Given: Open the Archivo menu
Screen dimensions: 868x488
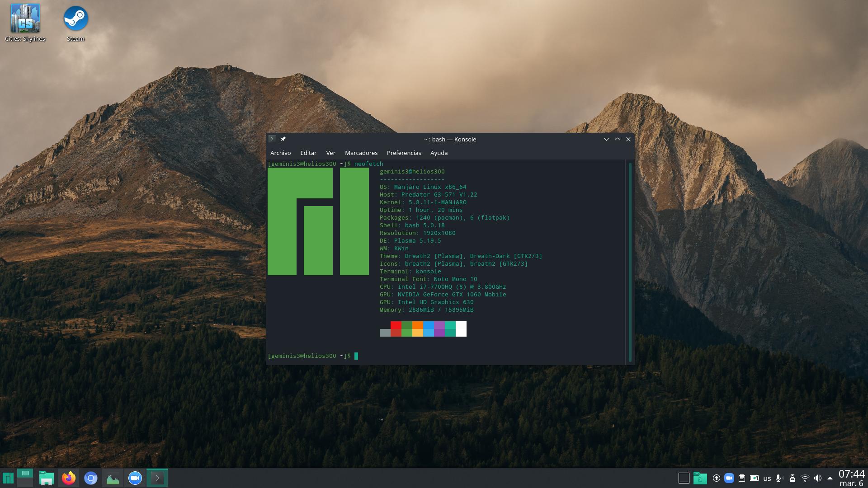Looking at the screenshot, I should [x=280, y=153].
